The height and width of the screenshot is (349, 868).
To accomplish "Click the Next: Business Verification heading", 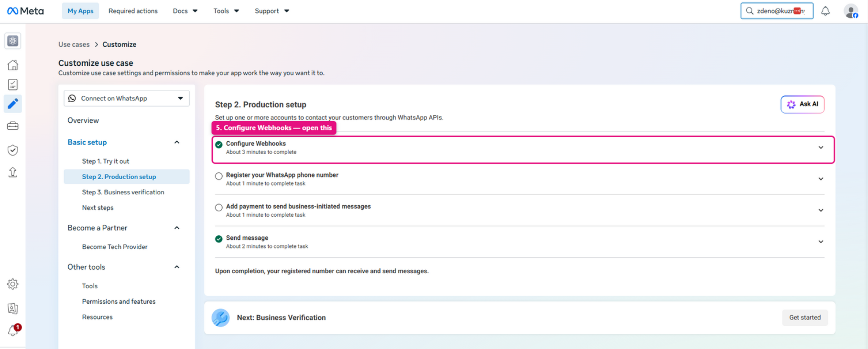I will (x=282, y=317).
